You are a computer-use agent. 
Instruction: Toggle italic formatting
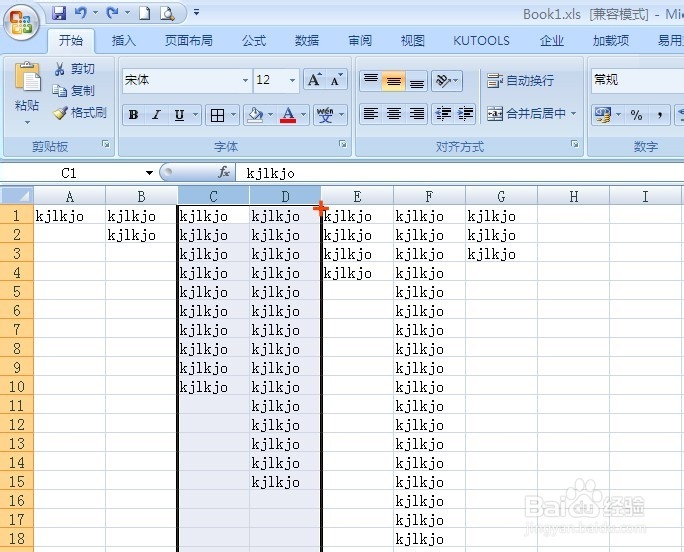coord(156,115)
